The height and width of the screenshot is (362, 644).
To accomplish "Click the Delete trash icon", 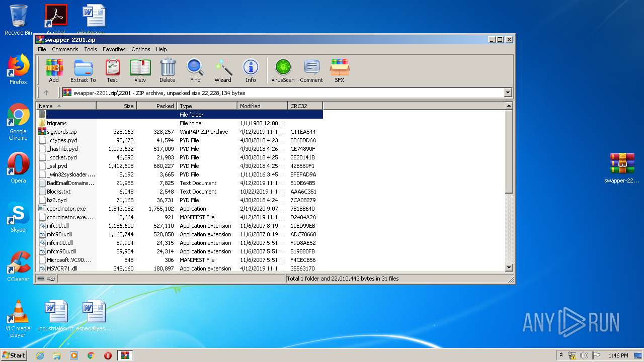I will click(168, 71).
